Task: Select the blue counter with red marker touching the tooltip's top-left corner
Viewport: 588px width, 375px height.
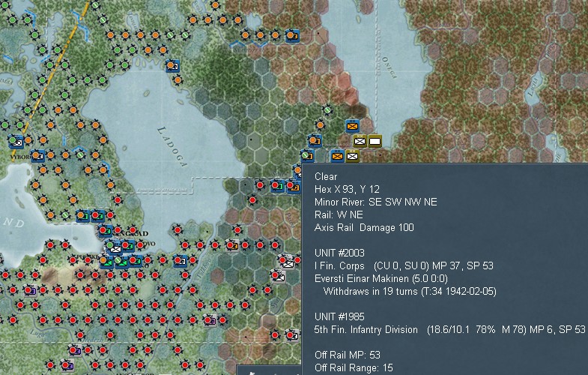Action: tap(293, 186)
